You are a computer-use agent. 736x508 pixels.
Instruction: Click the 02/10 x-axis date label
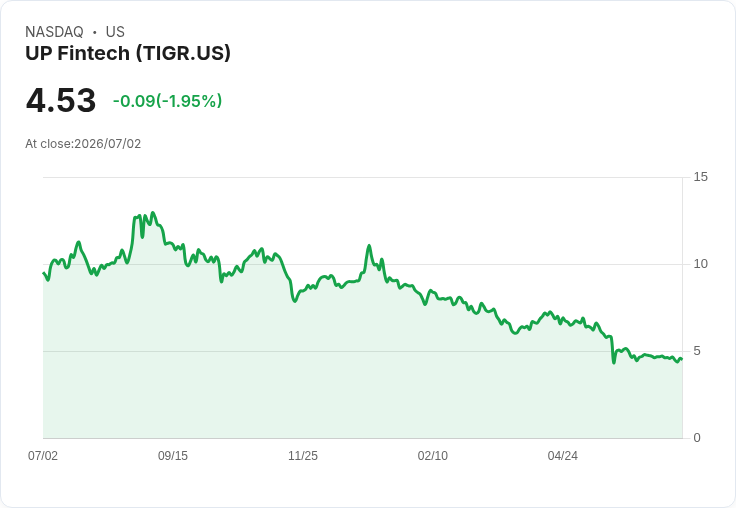(x=433, y=456)
